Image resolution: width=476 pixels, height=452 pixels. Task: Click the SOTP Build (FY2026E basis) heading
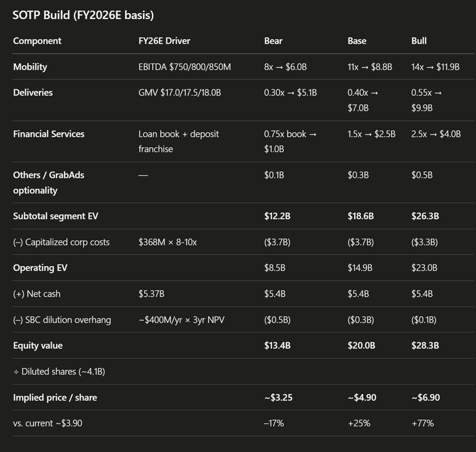coord(83,15)
